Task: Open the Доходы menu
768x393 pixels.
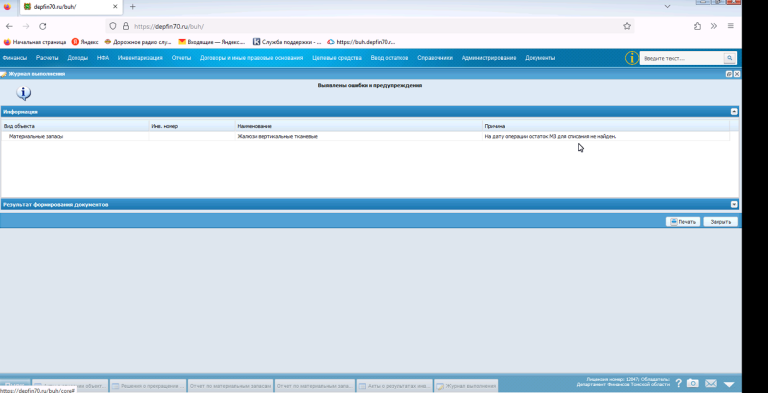Action: [78, 58]
